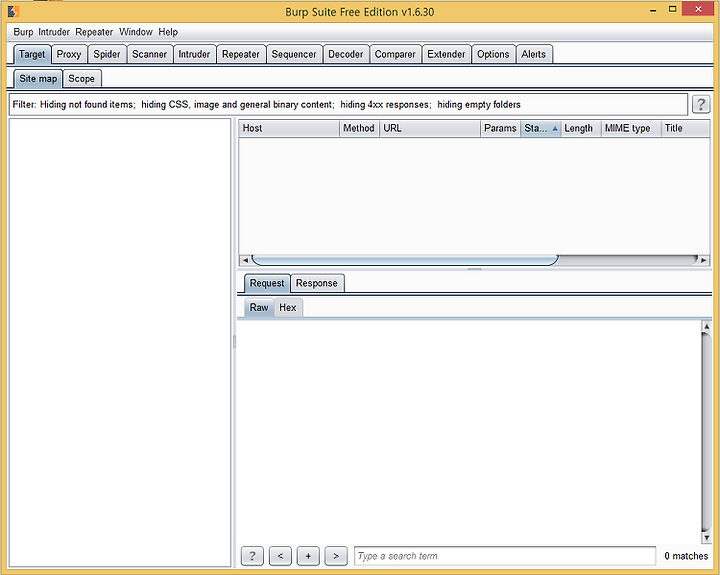
Task: Show the Request tab
Action: [267, 283]
